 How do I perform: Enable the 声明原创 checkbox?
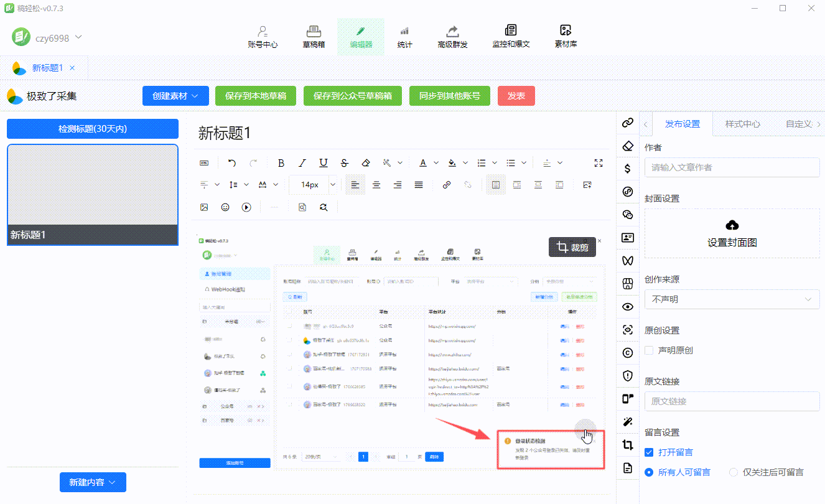click(x=649, y=350)
